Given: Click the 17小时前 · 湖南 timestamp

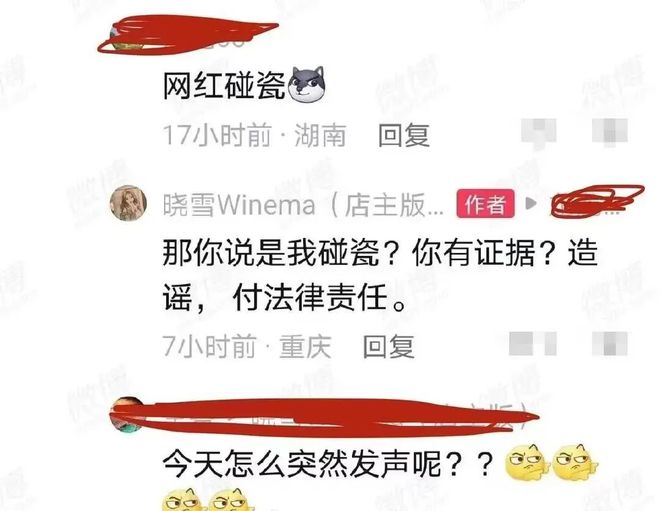Looking at the screenshot, I should click(x=254, y=136).
